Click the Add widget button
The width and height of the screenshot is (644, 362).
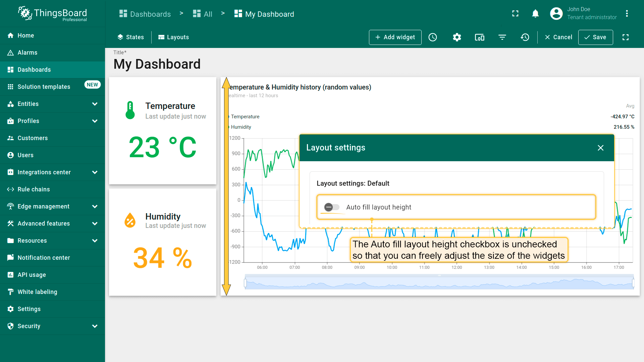pyautogui.click(x=395, y=37)
